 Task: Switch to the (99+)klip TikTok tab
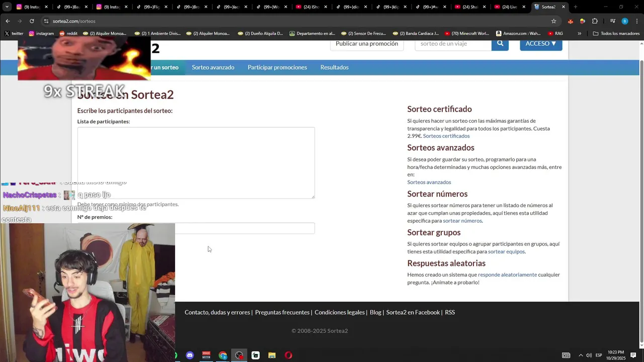(391, 7)
